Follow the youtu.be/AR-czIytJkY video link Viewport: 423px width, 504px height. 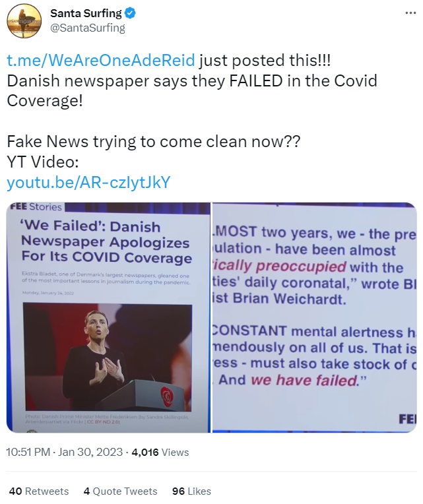click(88, 182)
